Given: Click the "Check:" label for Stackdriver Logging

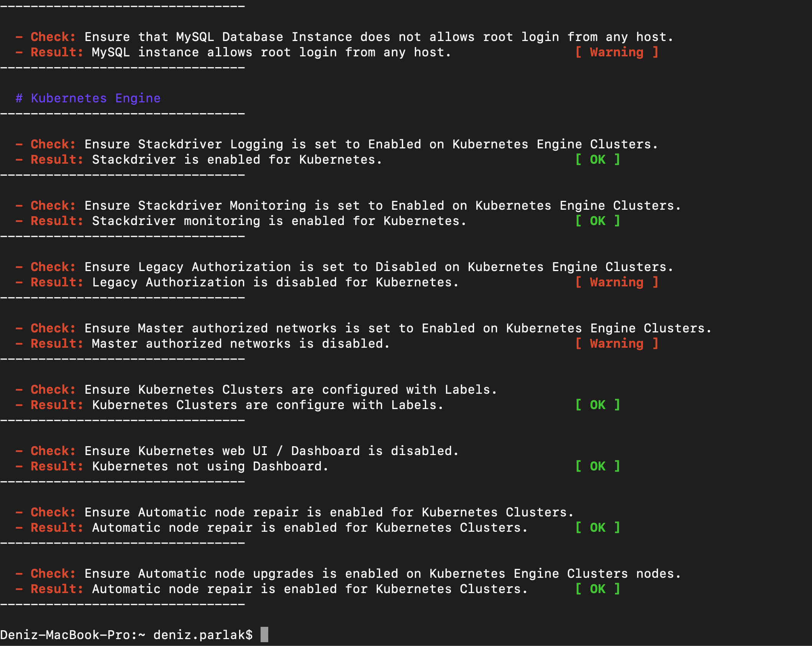Looking at the screenshot, I should pos(53,144).
